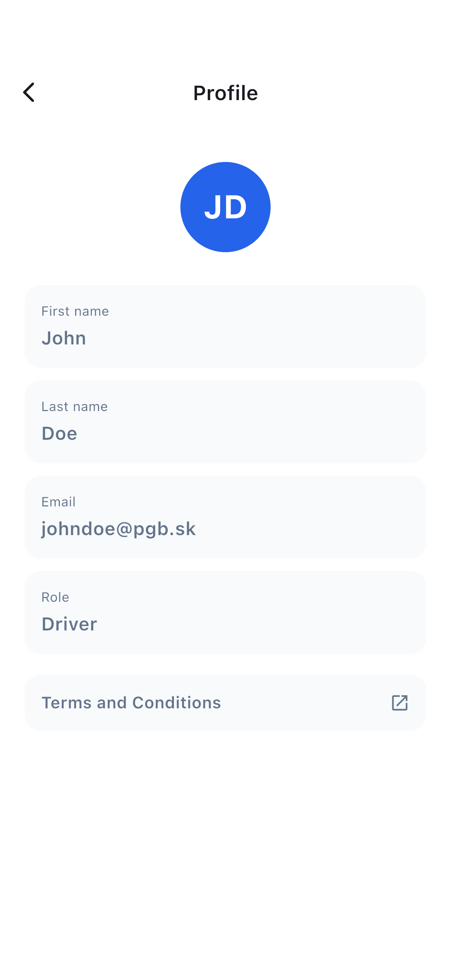
Task: Select the Email field
Action: pos(225,517)
